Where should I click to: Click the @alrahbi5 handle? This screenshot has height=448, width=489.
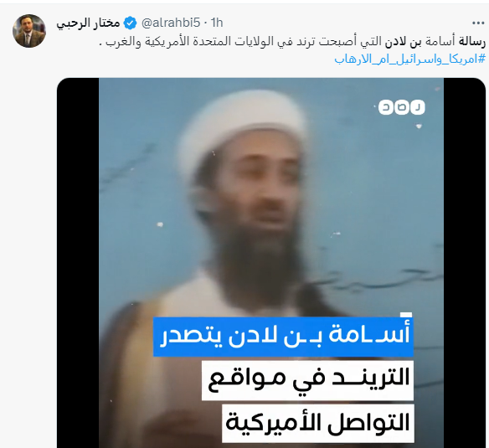[x=171, y=23]
